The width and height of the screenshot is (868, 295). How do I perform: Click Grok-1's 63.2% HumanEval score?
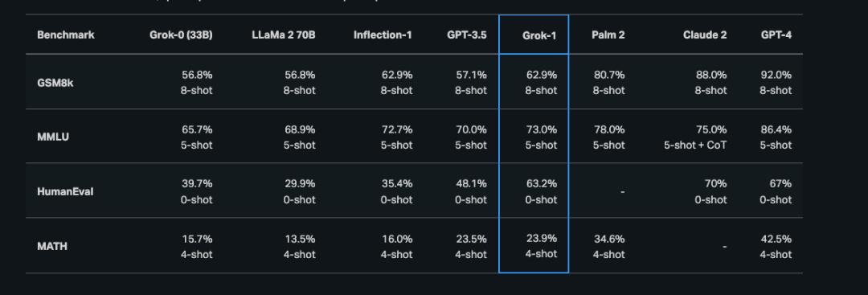[x=542, y=184]
